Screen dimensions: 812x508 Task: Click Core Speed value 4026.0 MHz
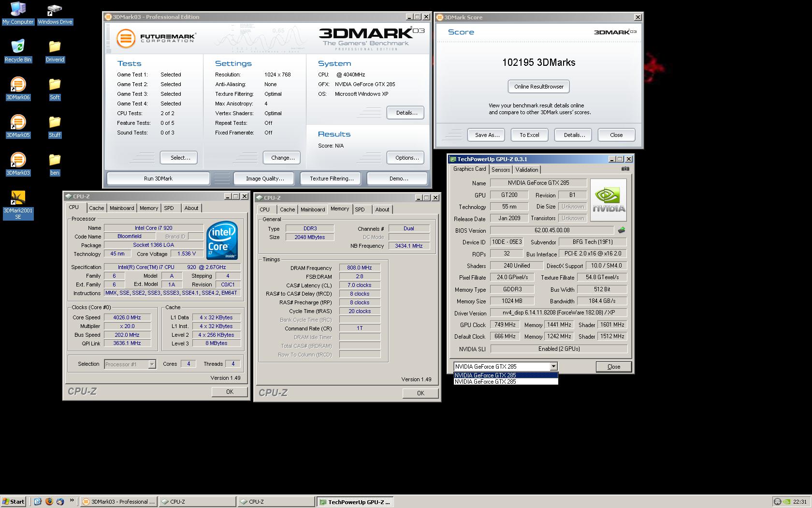(127, 317)
